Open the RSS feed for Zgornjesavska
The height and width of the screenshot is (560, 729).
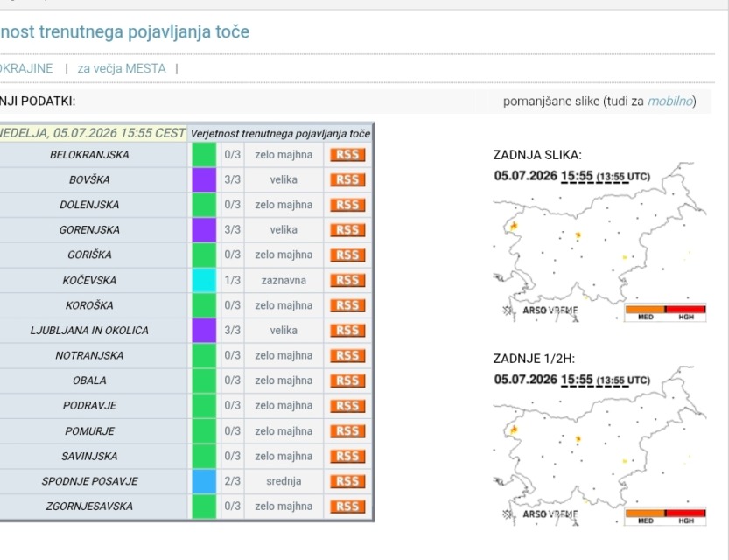(347, 506)
